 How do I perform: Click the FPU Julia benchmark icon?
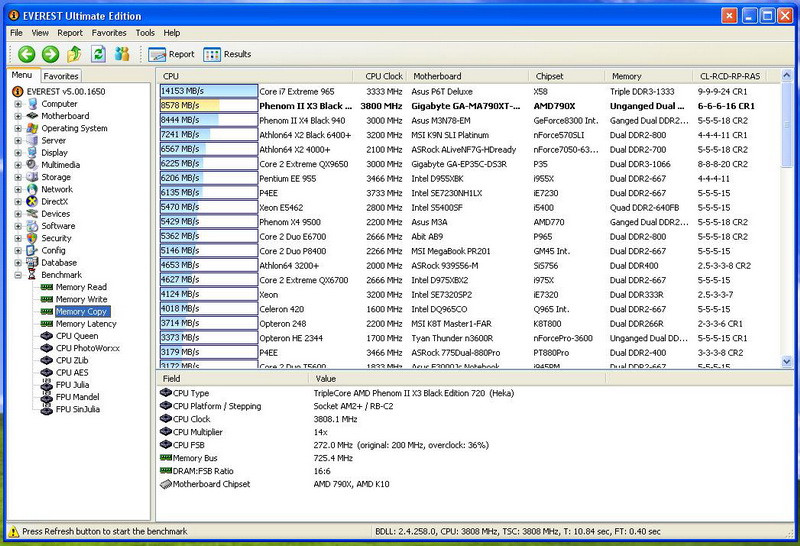[x=47, y=385]
